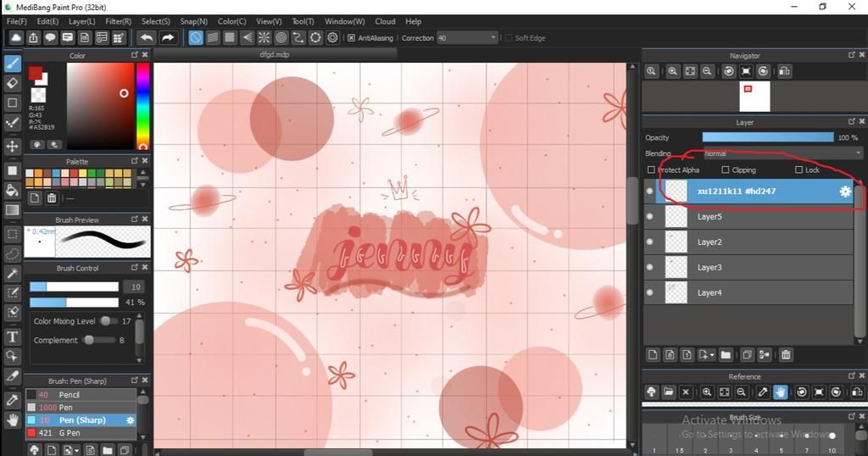Enable the Clipping checkbox
868x456 pixels.
coord(726,170)
